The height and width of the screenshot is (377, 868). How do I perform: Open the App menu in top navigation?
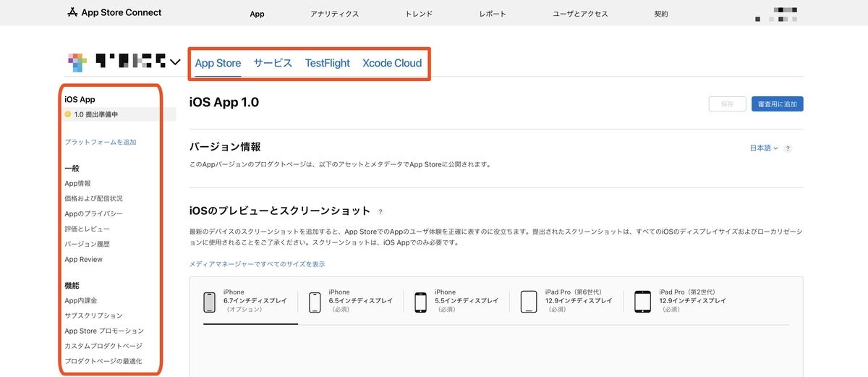(x=257, y=14)
